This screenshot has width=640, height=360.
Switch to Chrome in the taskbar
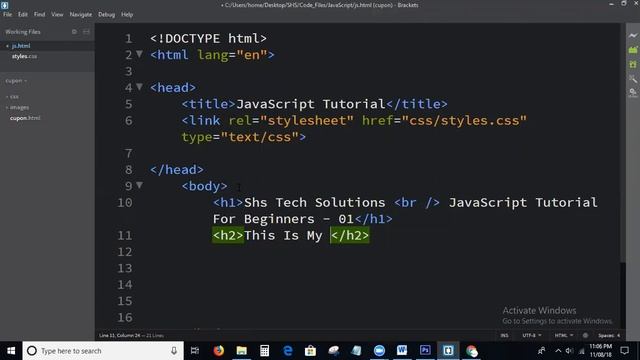coord(471,351)
